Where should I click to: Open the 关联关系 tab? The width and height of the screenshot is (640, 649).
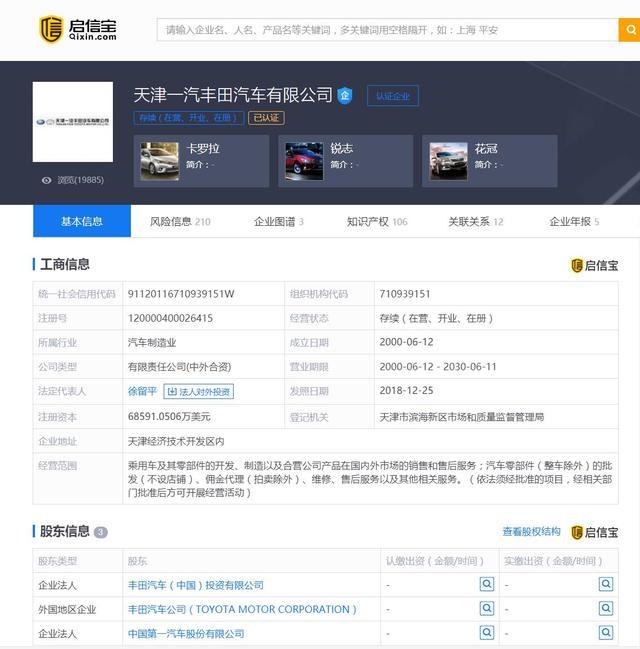point(476,221)
